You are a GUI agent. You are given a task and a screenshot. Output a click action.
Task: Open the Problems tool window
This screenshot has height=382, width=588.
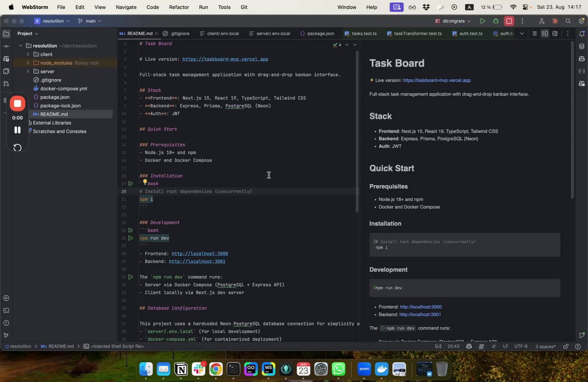click(6, 323)
